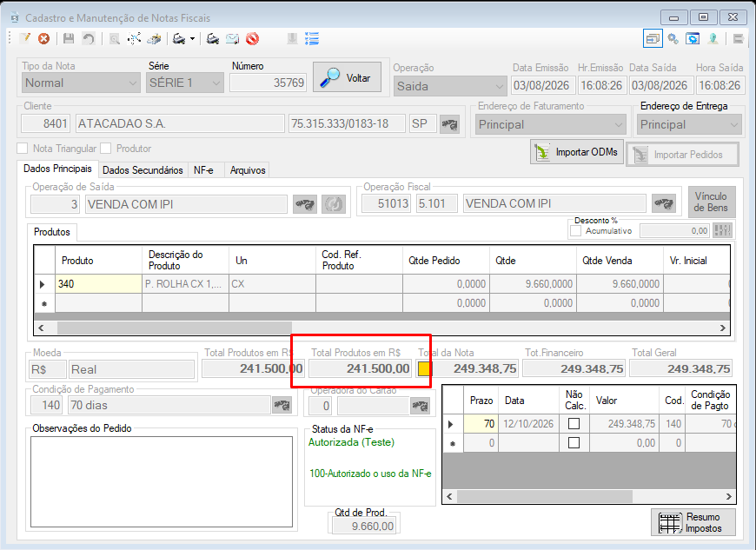
Task: Click the magnifier search toolbar icon
Action: pyautogui.click(x=114, y=38)
